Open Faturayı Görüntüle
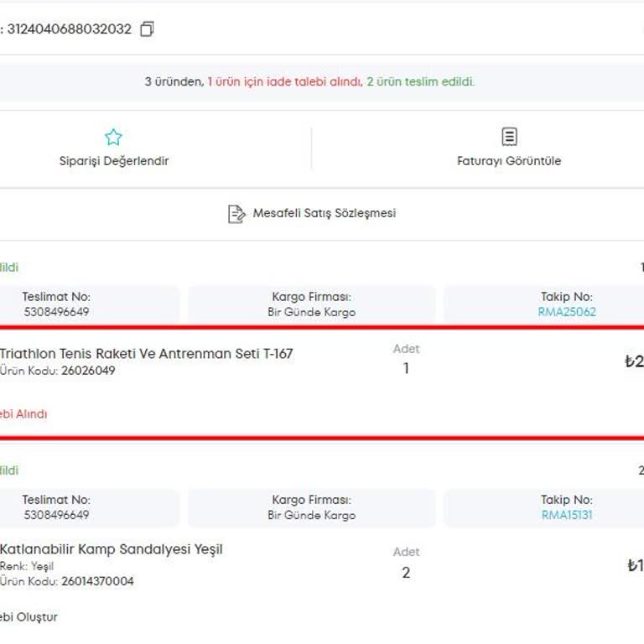644x644 pixels. point(509,161)
